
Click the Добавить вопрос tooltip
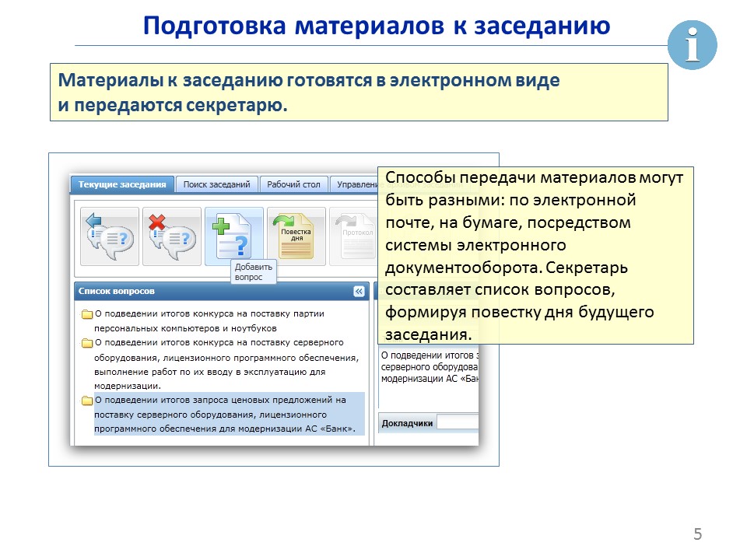coord(254,272)
